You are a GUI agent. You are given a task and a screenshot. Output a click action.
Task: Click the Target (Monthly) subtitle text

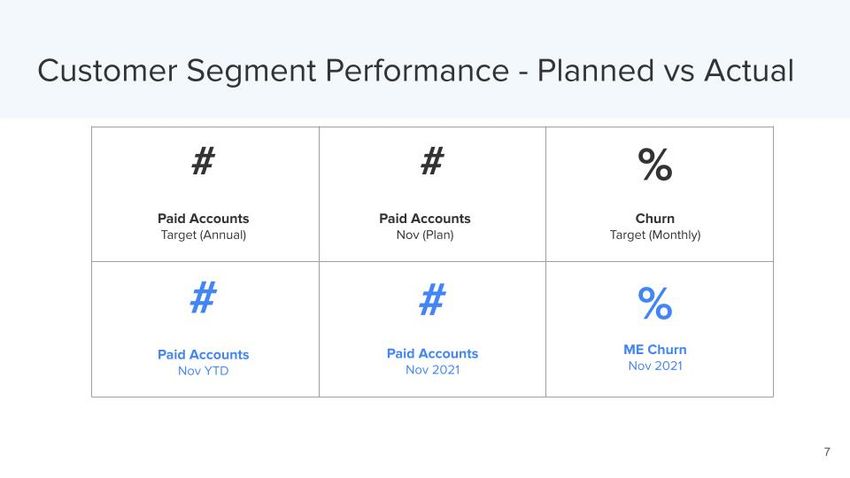pyautogui.click(x=655, y=235)
